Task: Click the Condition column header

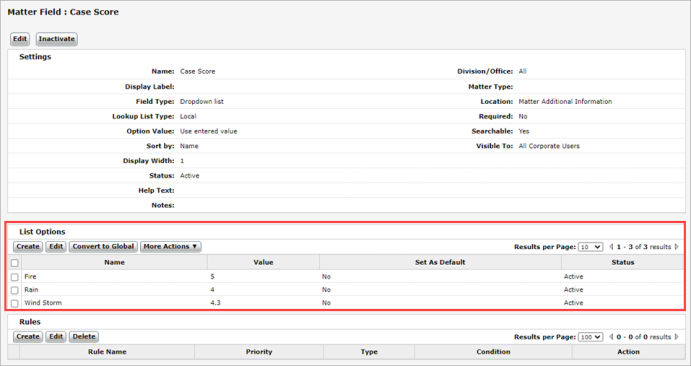Action: point(493,352)
